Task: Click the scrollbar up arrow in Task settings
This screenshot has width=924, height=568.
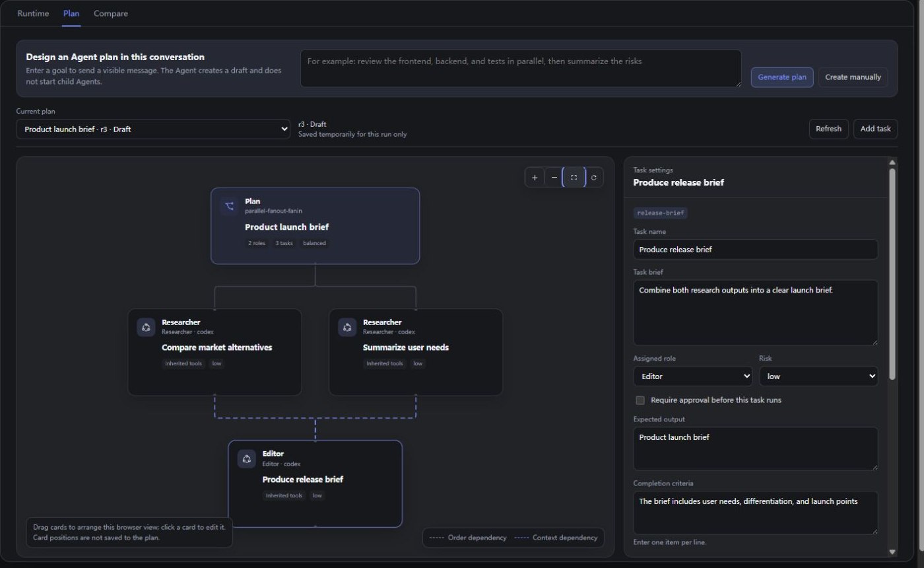Action: tap(892, 162)
